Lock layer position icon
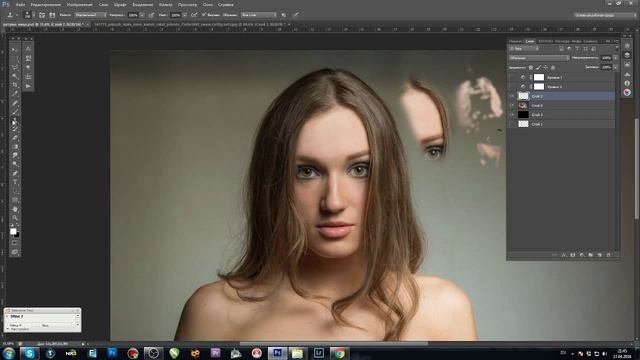640x360 pixels. coord(546,67)
